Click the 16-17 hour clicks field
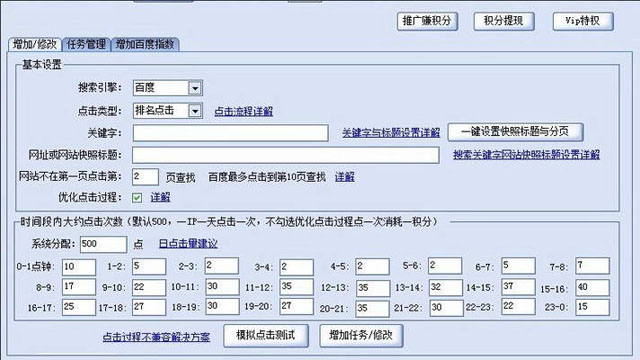This screenshot has width=640, height=360. (x=79, y=307)
